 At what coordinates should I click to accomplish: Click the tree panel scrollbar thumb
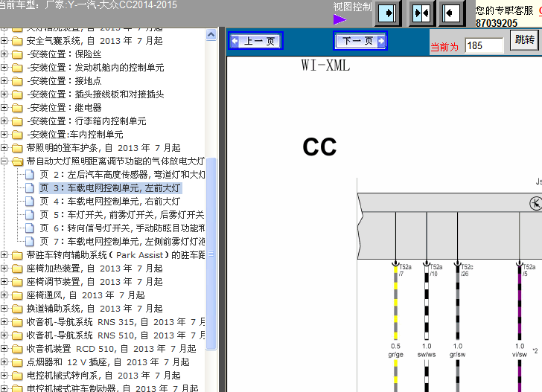(211, 254)
